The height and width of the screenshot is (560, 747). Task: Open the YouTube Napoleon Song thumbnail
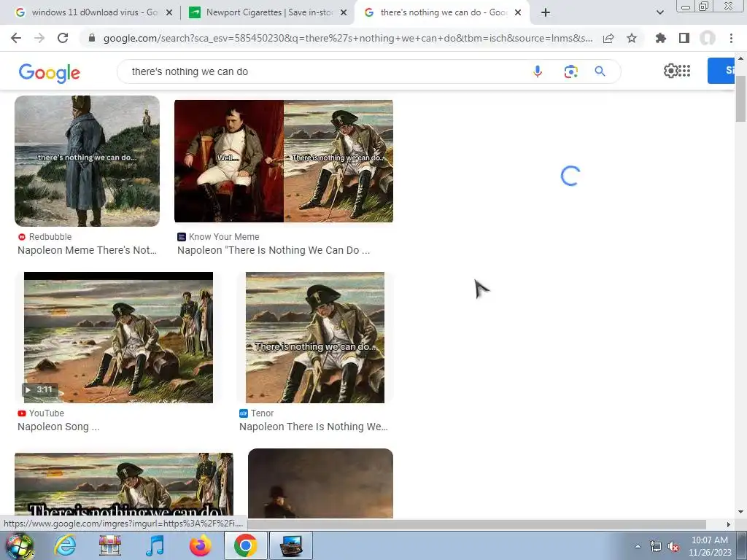tap(119, 338)
